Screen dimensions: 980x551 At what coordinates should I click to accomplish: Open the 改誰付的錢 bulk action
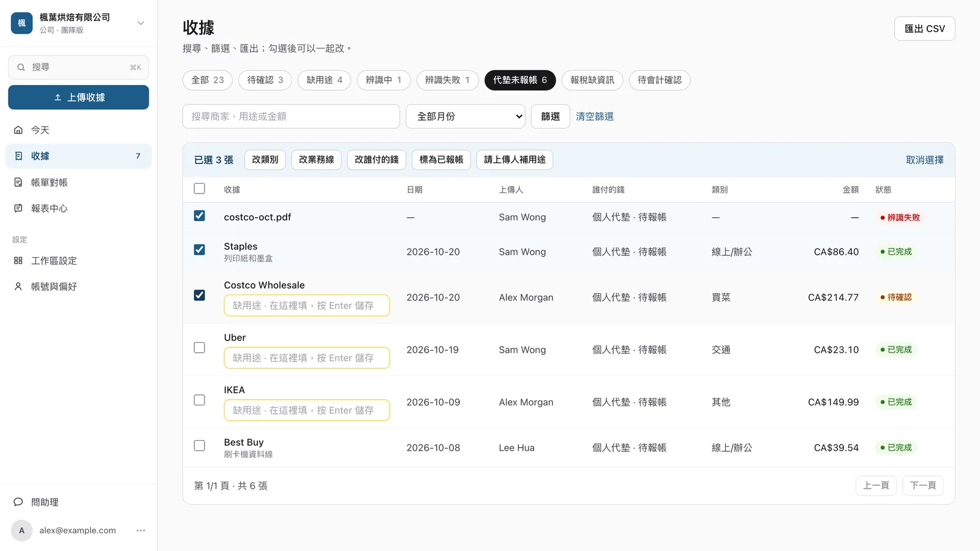point(377,160)
